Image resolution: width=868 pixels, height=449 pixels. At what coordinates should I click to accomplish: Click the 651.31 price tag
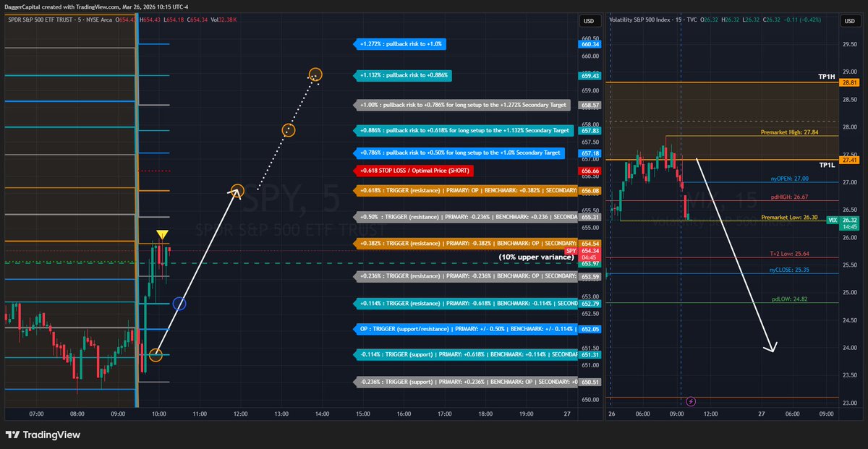(590, 355)
